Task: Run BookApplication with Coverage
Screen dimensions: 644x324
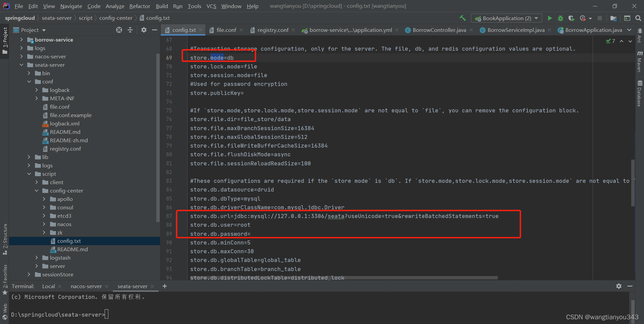Action: click(572, 18)
